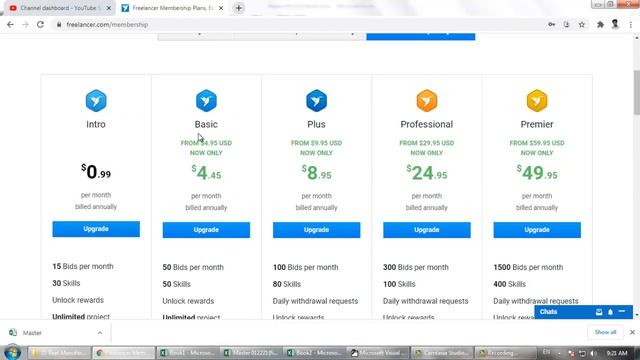Image resolution: width=640 pixels, height=360 pixels.
Task: Open the Chats panel title
Action: (x=548, y=312)
